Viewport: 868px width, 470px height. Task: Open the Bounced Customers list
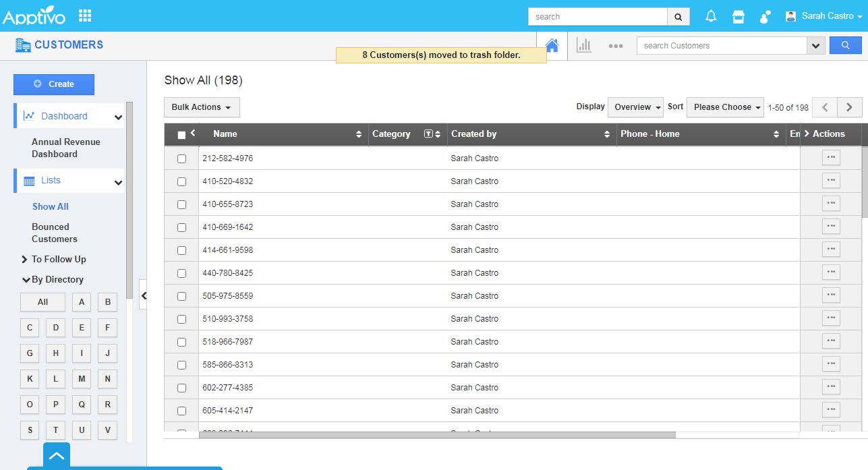(x=54, y=233)
